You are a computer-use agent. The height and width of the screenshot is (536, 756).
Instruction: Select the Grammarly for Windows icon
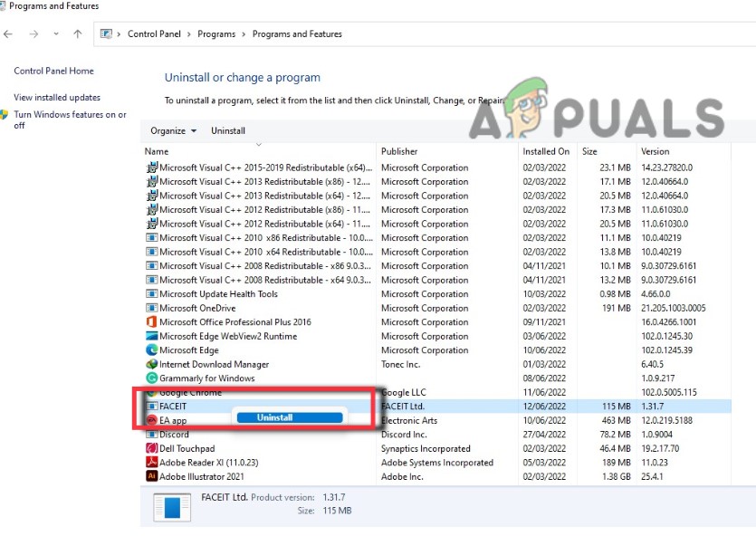tap(152, 378)
